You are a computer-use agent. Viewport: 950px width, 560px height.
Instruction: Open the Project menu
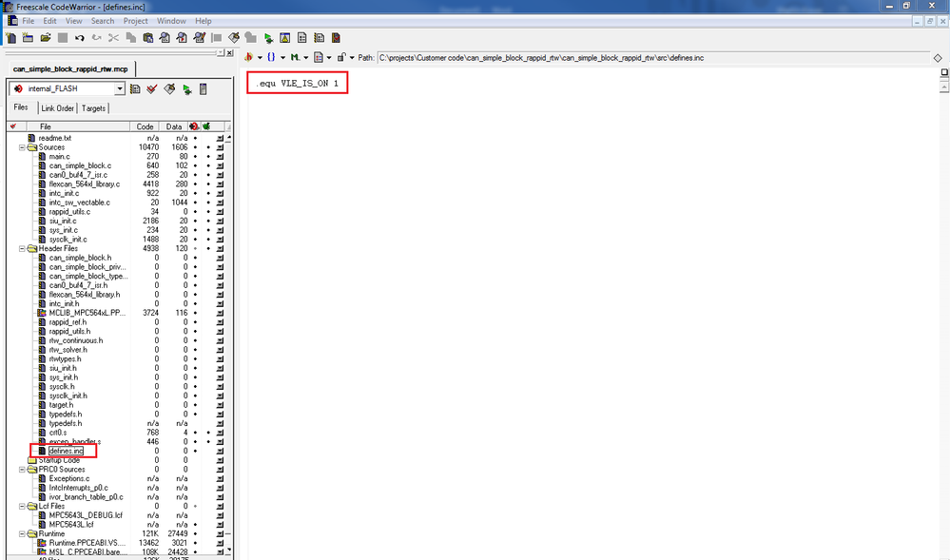tap(135, 21)
